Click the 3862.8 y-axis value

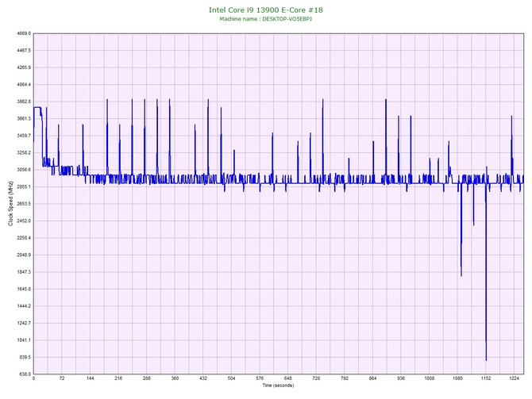tap(24, 102)
